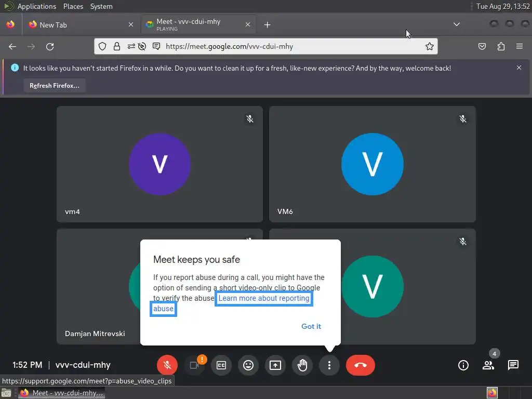The image size is (532, 399).
Task: Show the participants people panel
Action: (x=488, y=365)
